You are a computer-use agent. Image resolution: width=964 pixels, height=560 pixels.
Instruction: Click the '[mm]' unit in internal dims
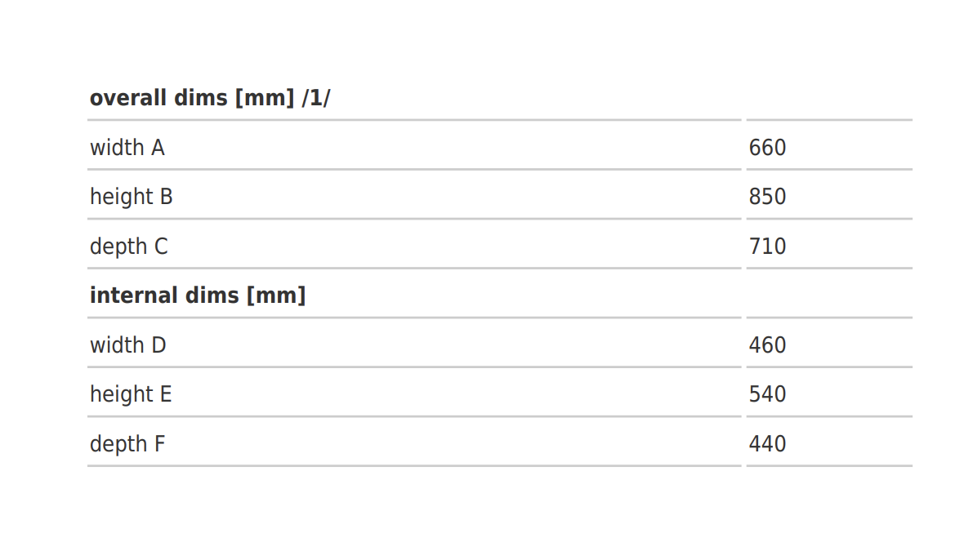click(276, 296)
